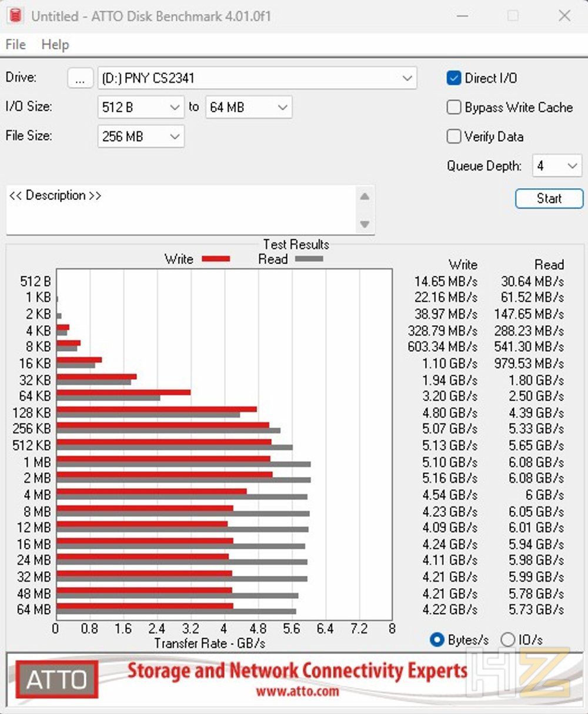Click the 5.65 GB/s read value
Screen dimensions: 588x714
536,445
